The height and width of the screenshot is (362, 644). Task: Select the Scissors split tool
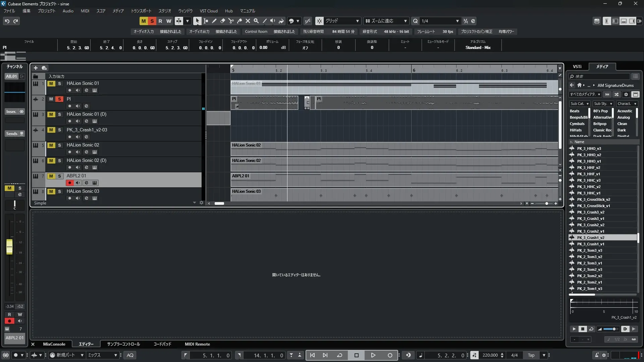point(231,21)
